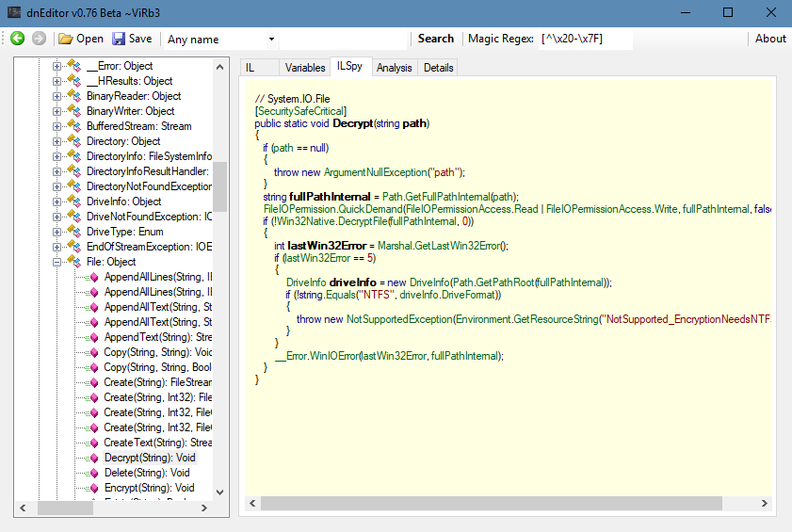This screenshot has height=532, width=792.
Task: Expand the DriveType: Enum node
Action: click(x=57, y=232)
